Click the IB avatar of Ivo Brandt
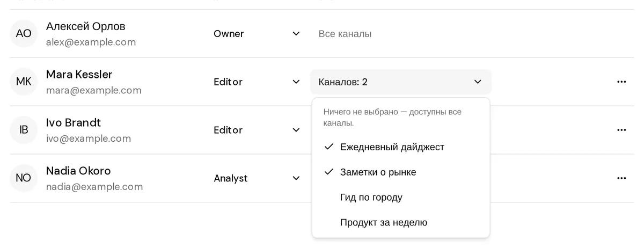This screenshot has height=248, width=644. coord(24,130)
